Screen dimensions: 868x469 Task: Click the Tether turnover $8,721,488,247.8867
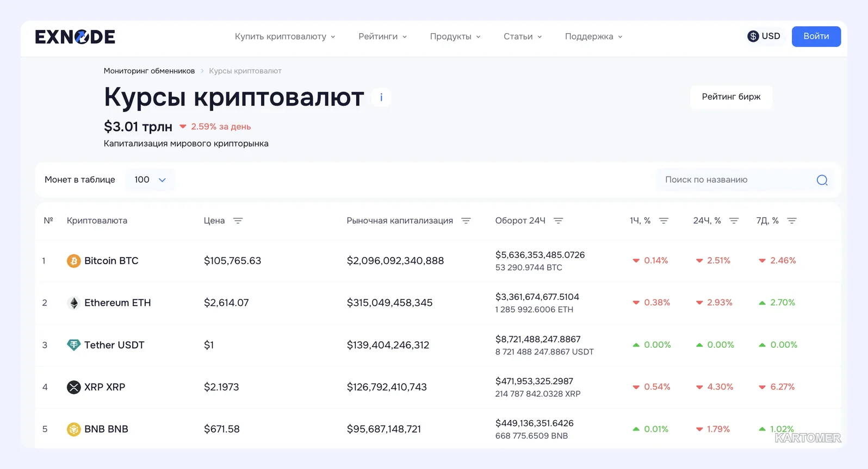click(538, 339)
